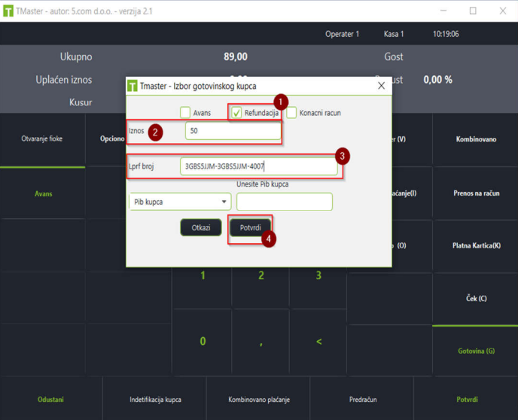Click into the Iznos amount field
The height and width of the screenshot is (420, 518).
coord(233,131)
